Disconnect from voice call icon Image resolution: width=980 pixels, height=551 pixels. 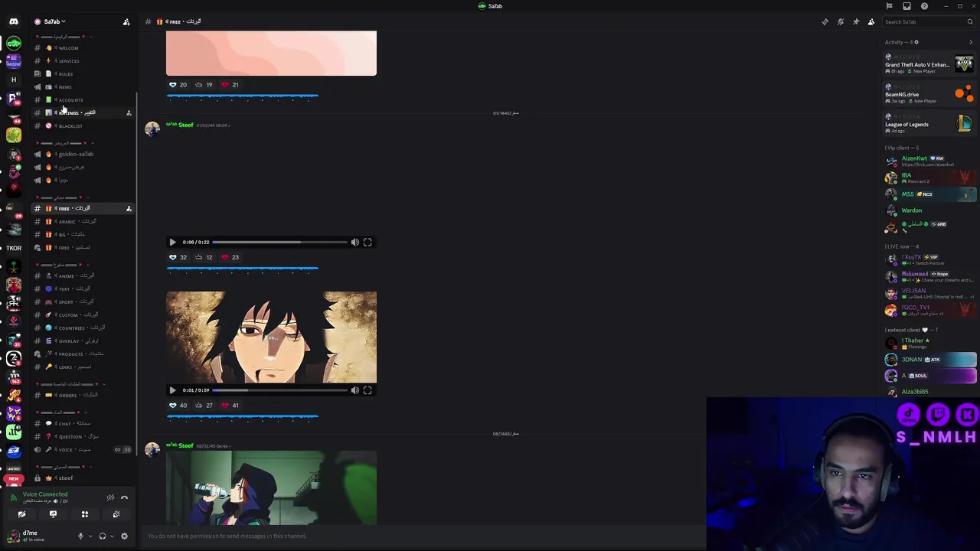(124, 497)
